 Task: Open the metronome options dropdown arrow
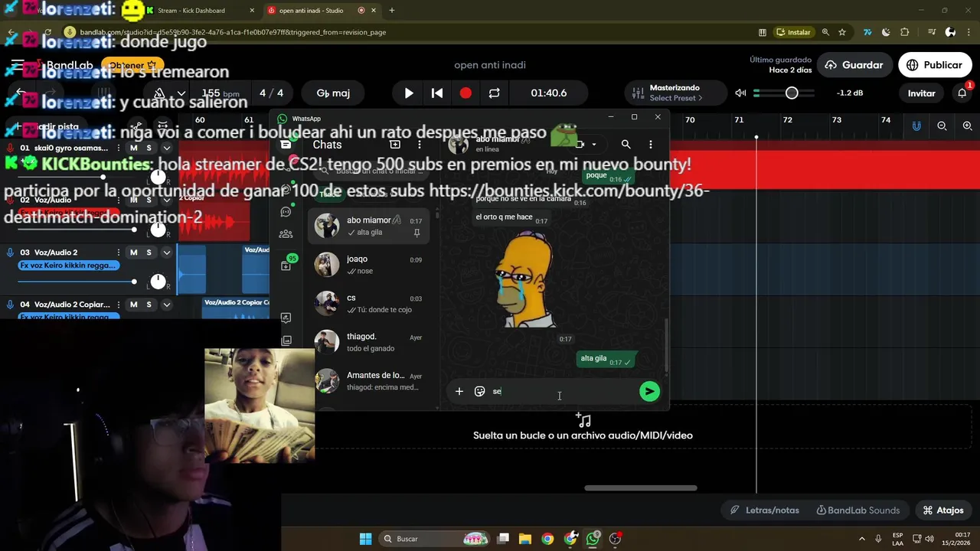point(181,93)
